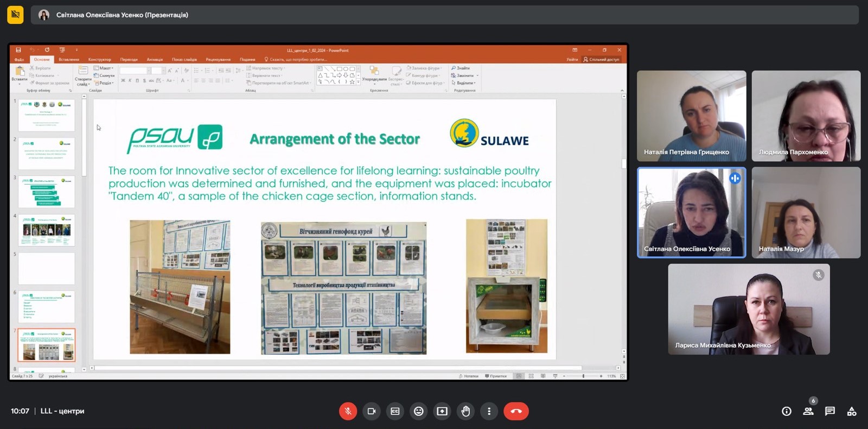Image resolution: width=868 pixels, height=429 pixels.
Task: Select slide 6 thumbnail
Action: [46, 307]
